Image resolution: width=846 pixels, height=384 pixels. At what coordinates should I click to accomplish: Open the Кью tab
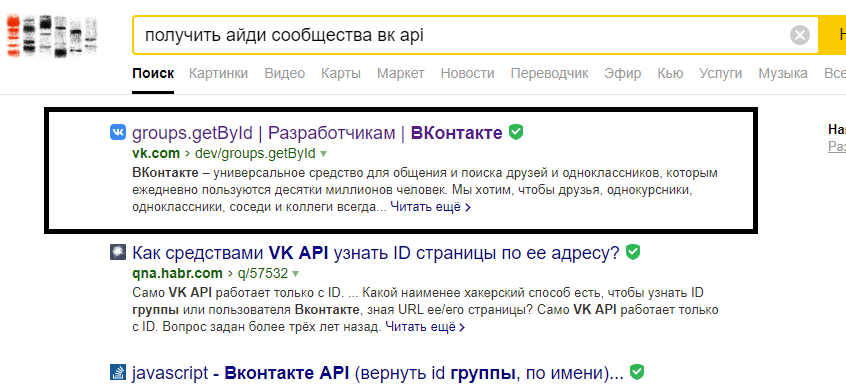pos(670,73)
